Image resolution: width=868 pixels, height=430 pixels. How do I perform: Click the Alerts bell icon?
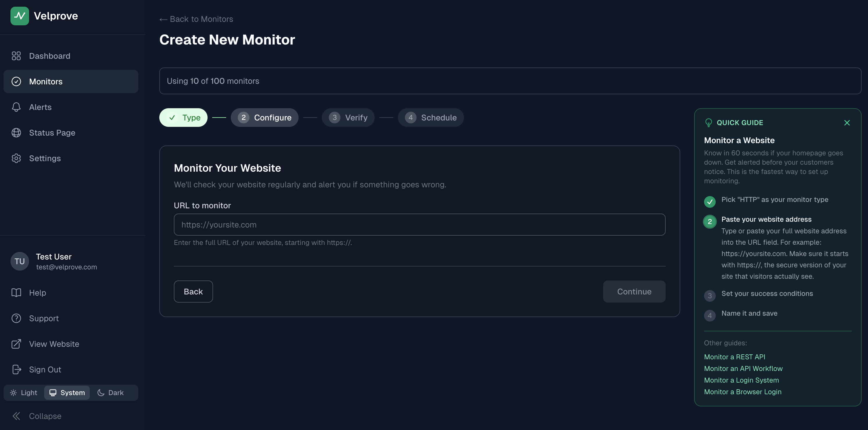pyautogui.click(x=16, y=107)
